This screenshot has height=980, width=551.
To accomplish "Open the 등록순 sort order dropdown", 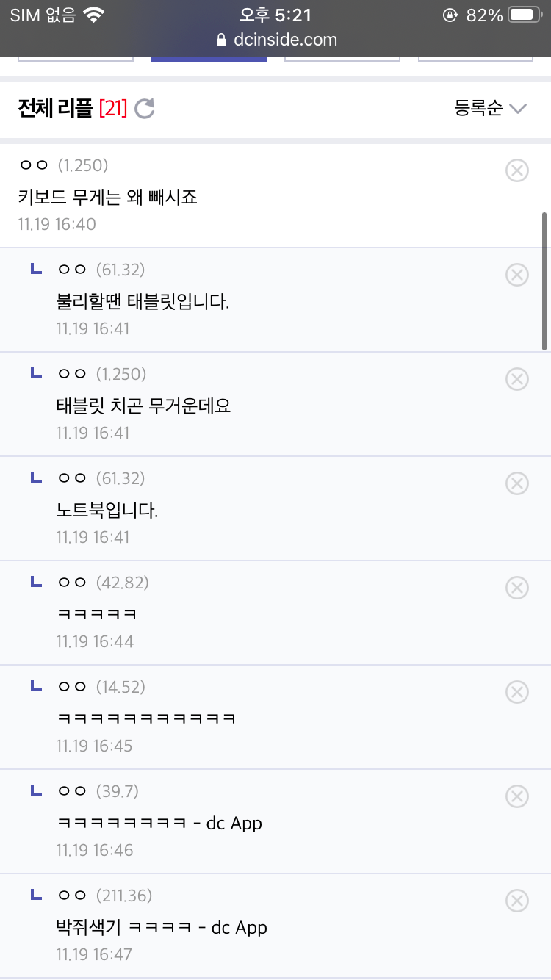I will [479, 109].
